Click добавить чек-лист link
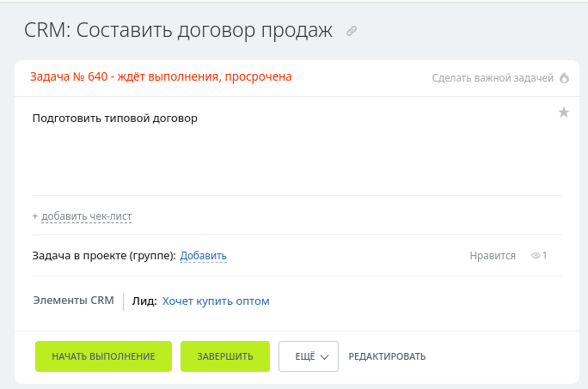Image resolution: width=588 pixels, height=389 pixels. [86, 216]
